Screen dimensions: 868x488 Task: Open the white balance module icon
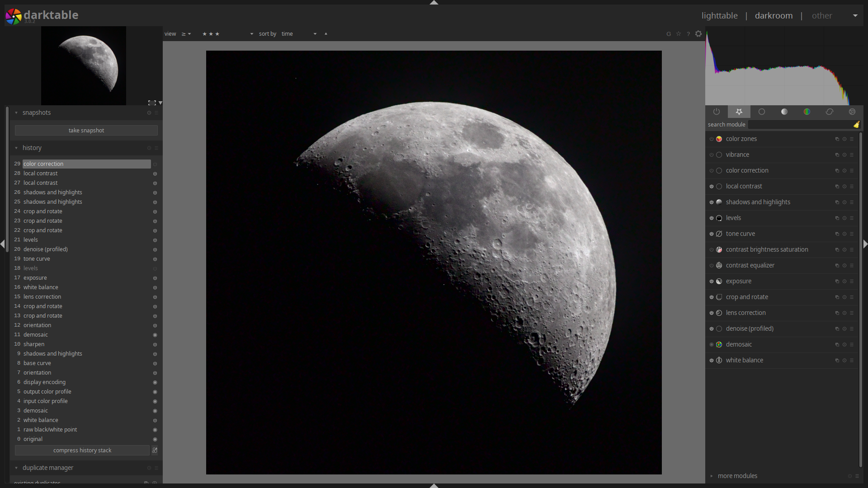tap(720, 360)
